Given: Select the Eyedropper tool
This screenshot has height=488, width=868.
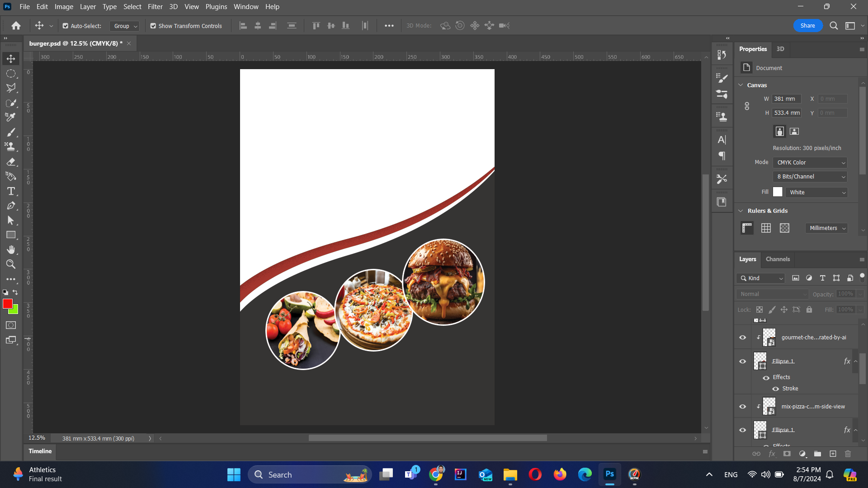Looking at the screenshot, I should (x=11, y=117).
